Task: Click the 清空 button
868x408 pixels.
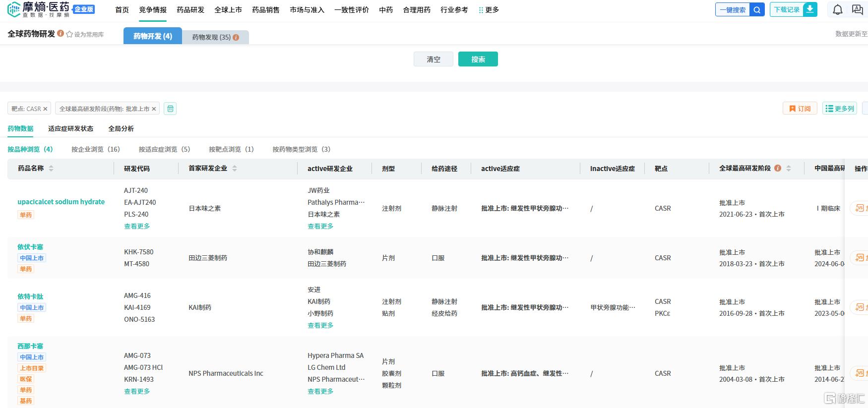Action: pos(434,59)
